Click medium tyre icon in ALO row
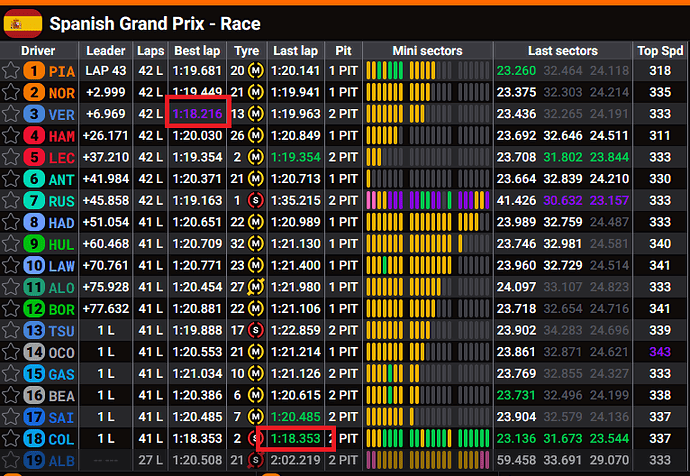The width and height of the screenshot is (690, 476). pos(256,287)
